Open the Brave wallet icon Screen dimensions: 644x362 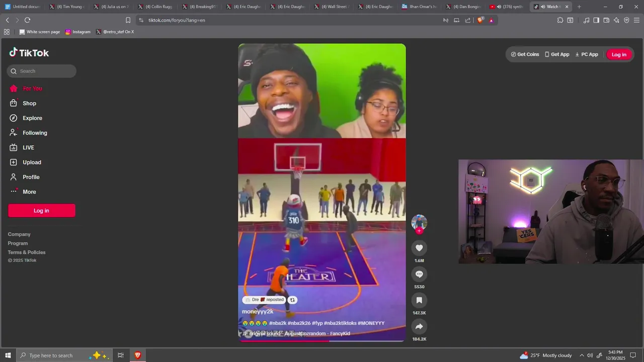coord(606,20)
